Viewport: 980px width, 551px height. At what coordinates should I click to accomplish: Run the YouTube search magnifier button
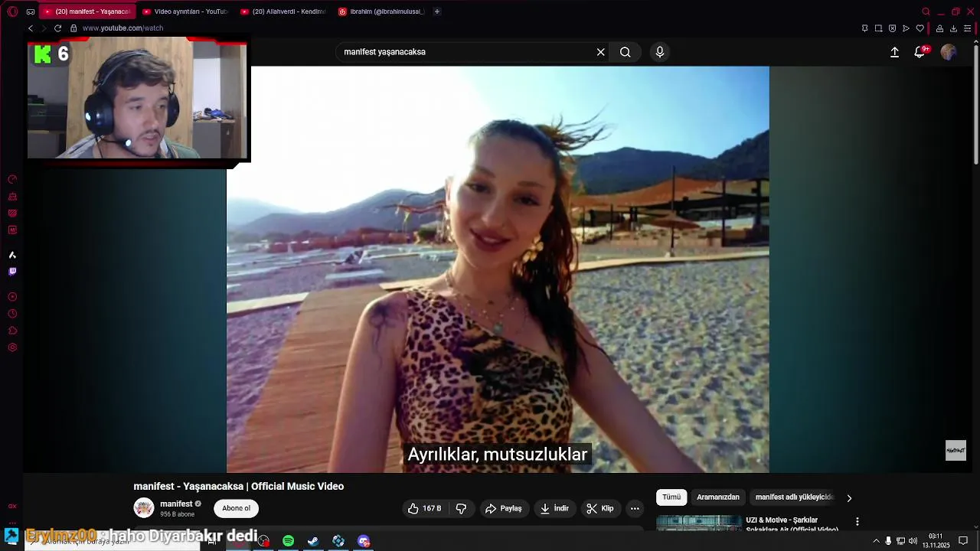(626, 52)
